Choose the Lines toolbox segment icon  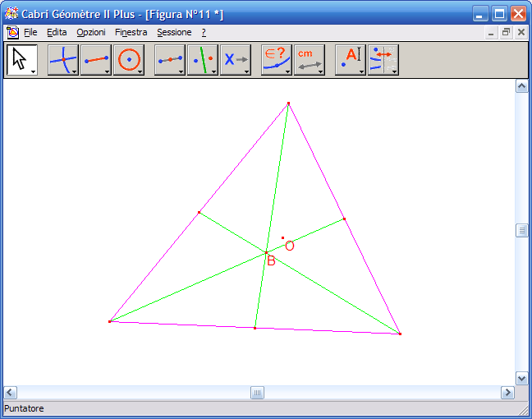(96, 60)
